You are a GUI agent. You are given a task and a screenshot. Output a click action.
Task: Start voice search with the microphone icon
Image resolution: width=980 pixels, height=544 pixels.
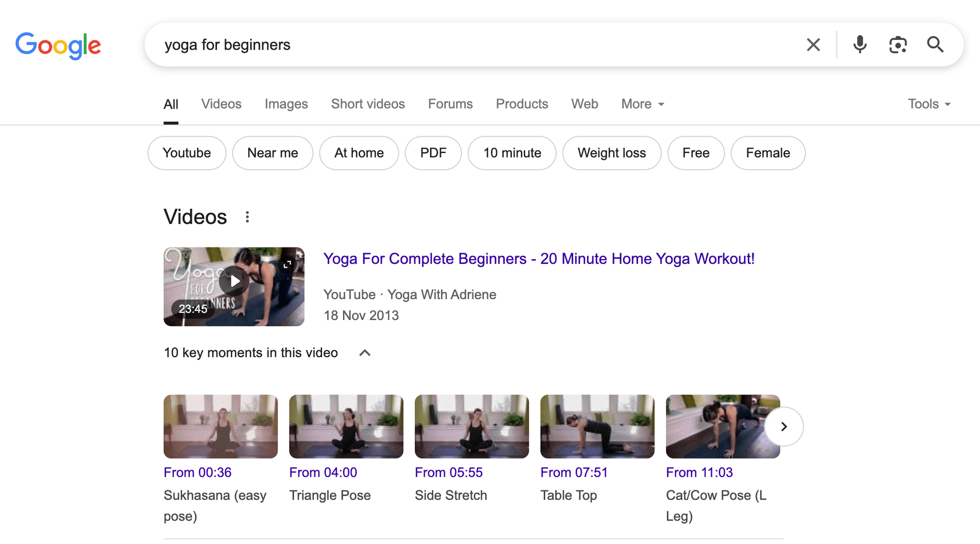tap(860, 45)
